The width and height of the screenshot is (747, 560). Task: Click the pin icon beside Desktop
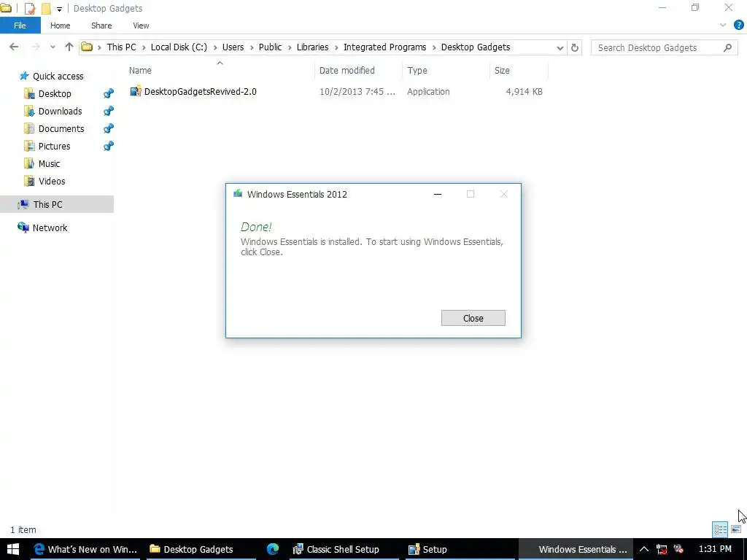(x=109, y=94)
